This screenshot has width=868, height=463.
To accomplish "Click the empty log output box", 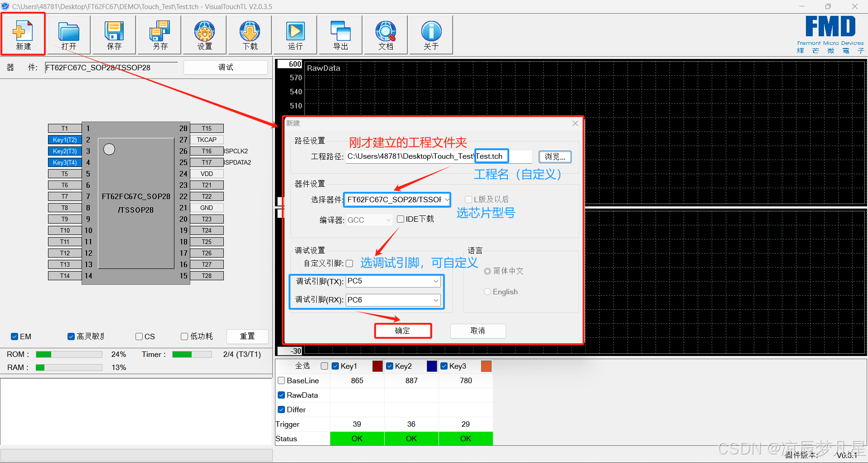I will 136,411.
